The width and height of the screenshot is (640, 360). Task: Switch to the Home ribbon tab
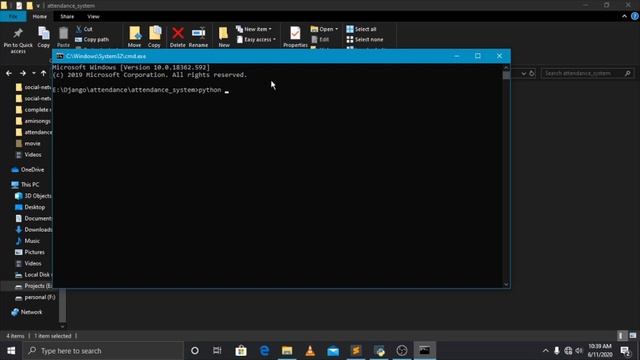40,16
